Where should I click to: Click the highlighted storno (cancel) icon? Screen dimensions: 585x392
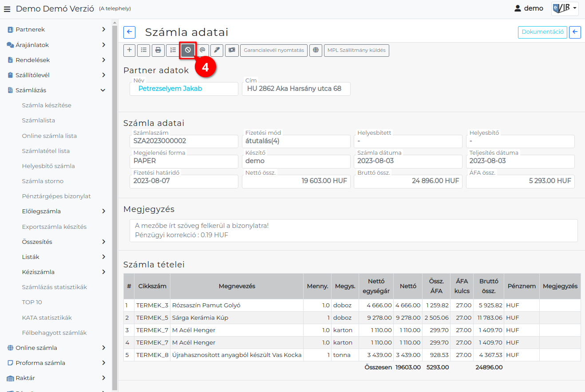[188, 50]
